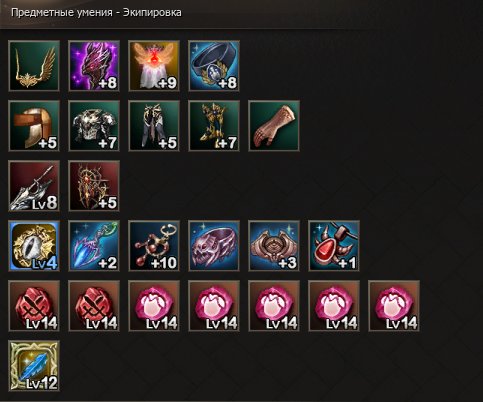The height and width of the screenshot is (402, 483).
Task: Select the winged cloak +9 item
Action: (x=154, y=66)
